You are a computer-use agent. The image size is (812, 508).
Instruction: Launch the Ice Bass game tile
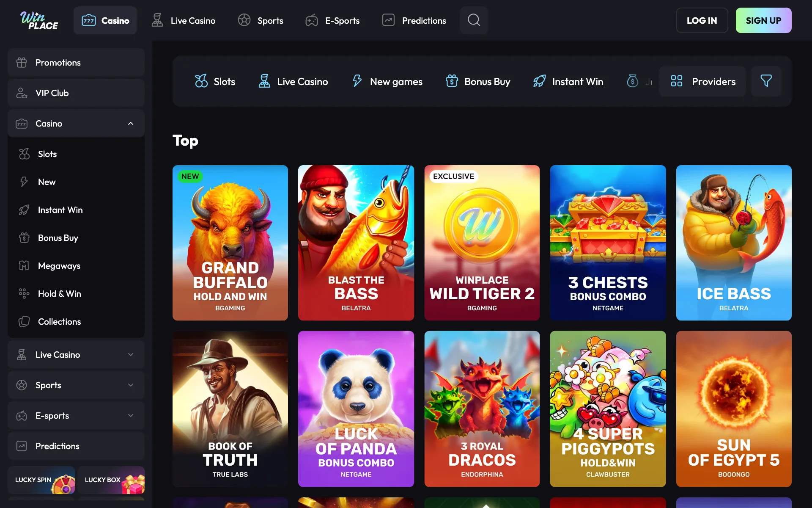[734, 243]
